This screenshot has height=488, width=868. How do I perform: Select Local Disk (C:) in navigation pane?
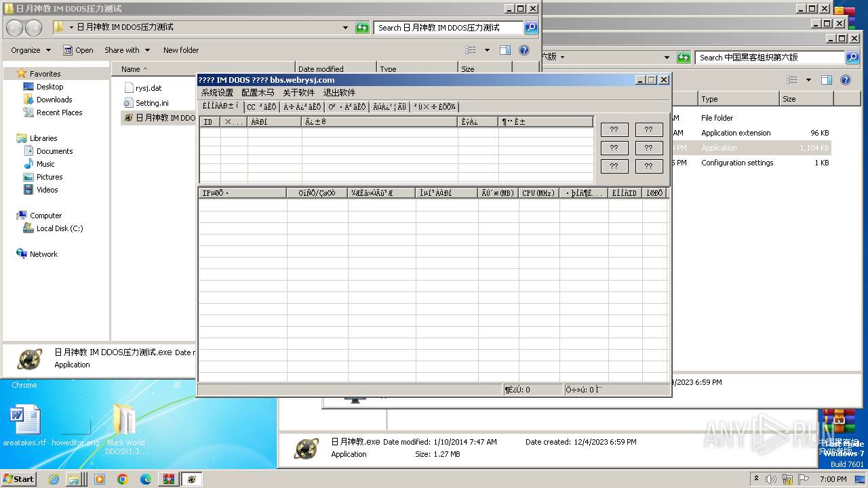tap(60, 228)
